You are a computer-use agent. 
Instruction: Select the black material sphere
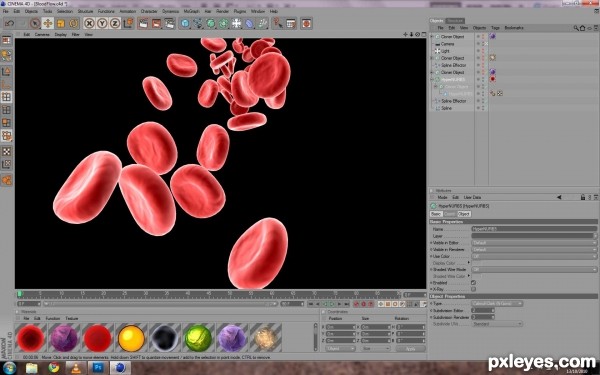[x=165, y=338]
